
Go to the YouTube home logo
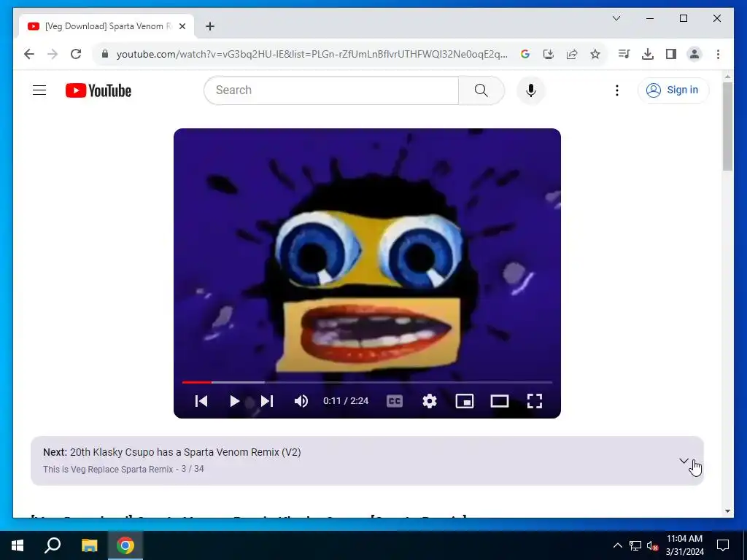point(98,90)
